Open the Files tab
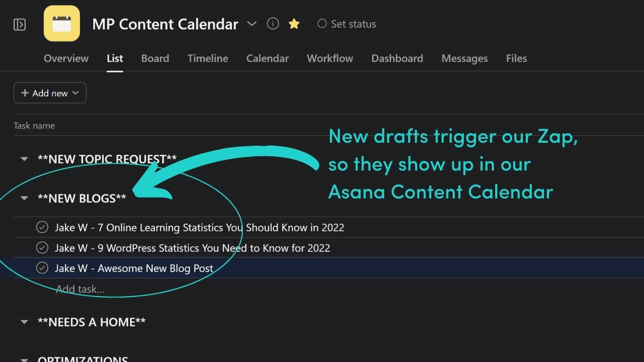This screenshot has height=362, width=644. [516, 58]
